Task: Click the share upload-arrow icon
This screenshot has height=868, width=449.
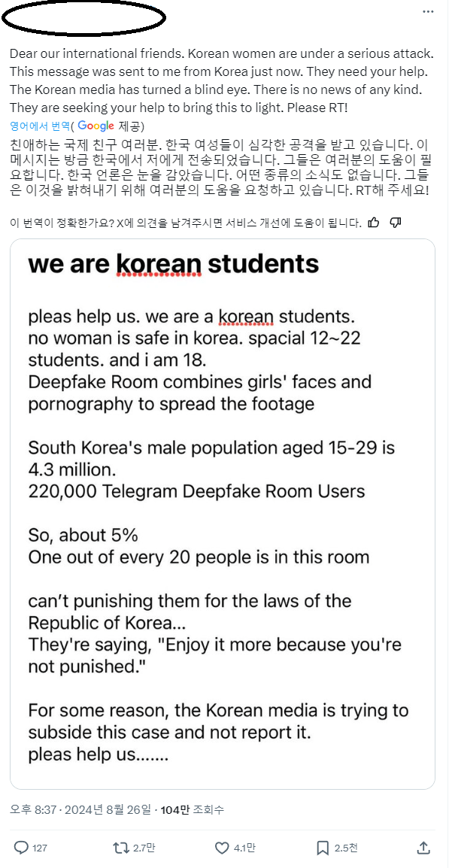Action: 423,848
